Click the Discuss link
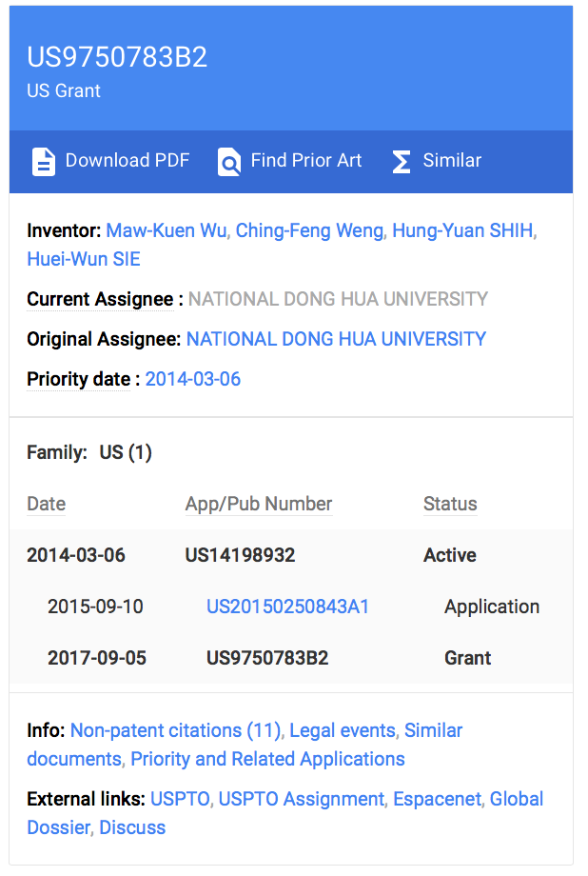588x876 pixels. (x=132, y=827)
